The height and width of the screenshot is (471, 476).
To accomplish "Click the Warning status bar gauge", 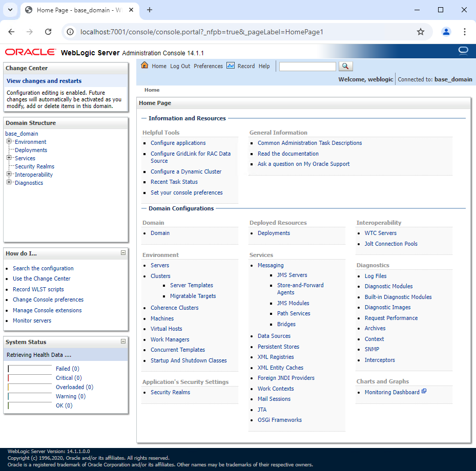I will coord(30,396).
